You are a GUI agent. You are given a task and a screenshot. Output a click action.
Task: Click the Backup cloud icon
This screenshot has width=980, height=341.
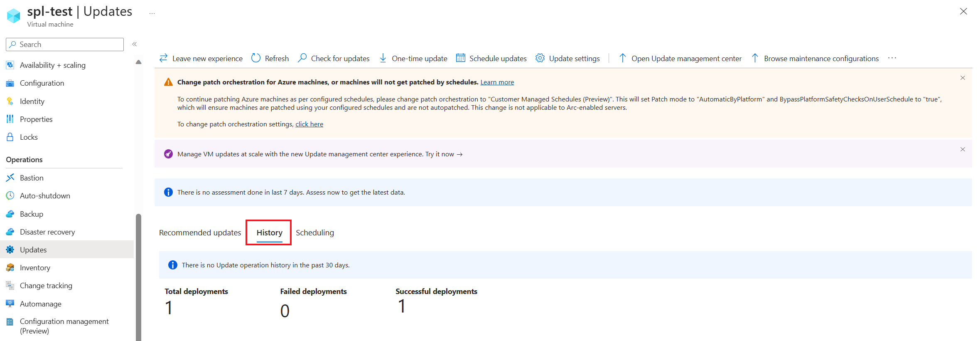(10, 214)
